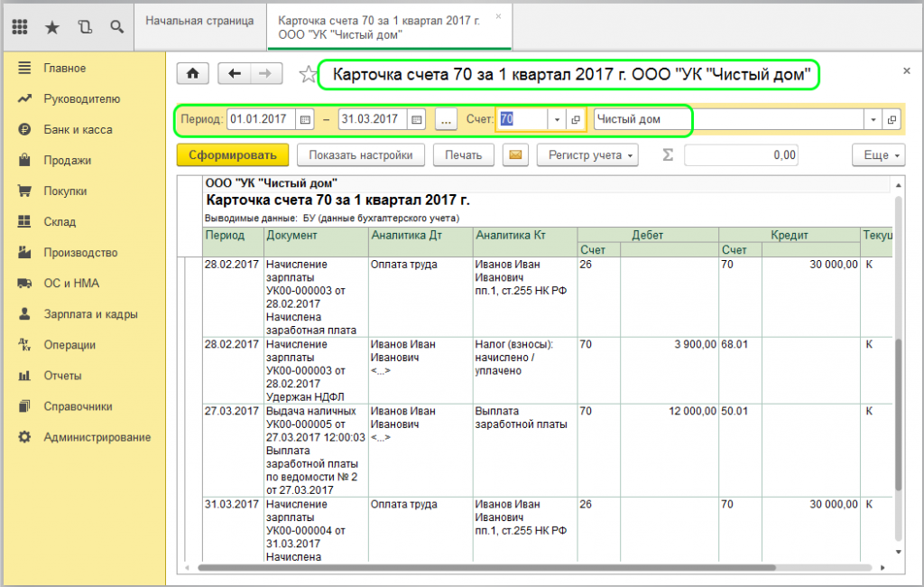Click Печать button

463,155
